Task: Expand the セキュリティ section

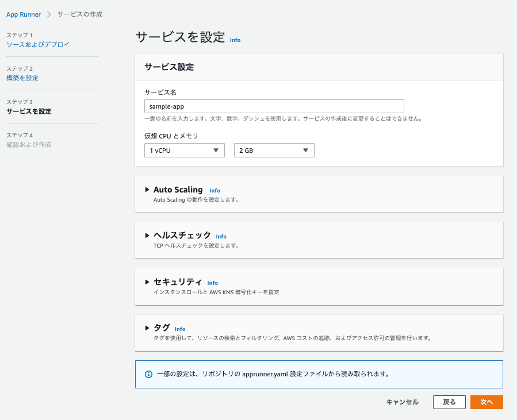Action: [147, 282]
